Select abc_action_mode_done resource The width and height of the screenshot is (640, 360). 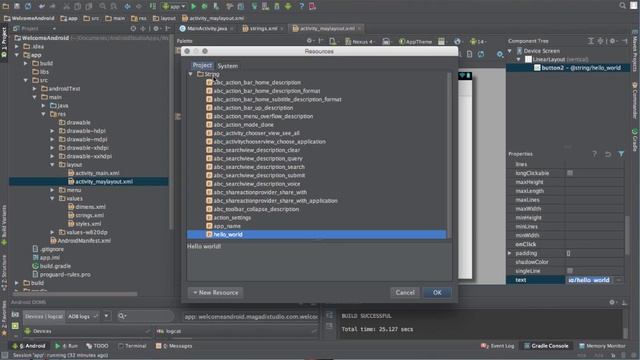pos(243,124)
